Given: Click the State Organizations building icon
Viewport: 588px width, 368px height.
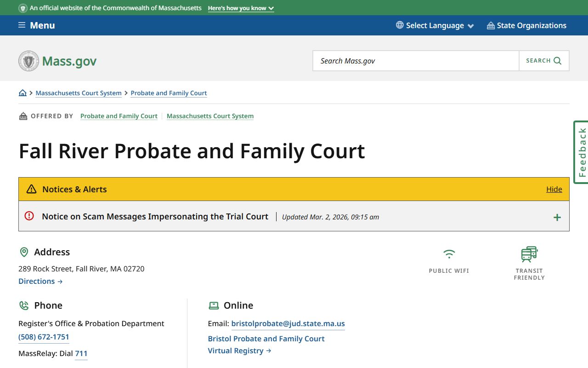Looking at the screenshot, I should (x=491, y=25).
